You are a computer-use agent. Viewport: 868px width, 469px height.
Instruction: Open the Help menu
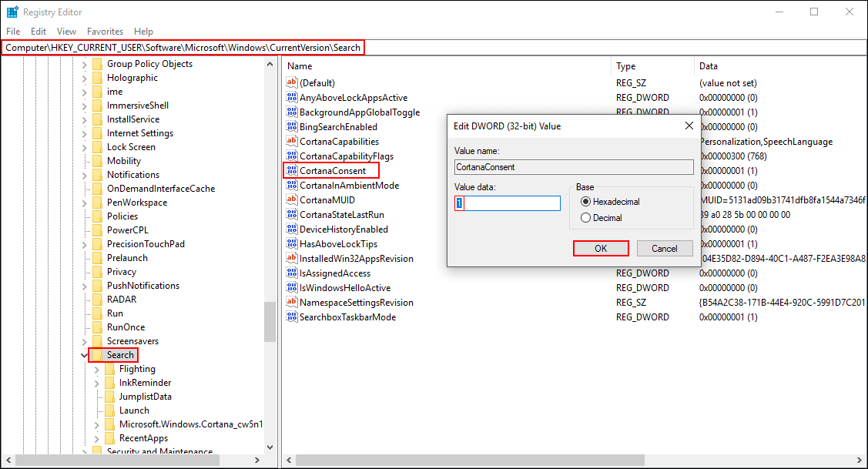[x=143, y=32]
